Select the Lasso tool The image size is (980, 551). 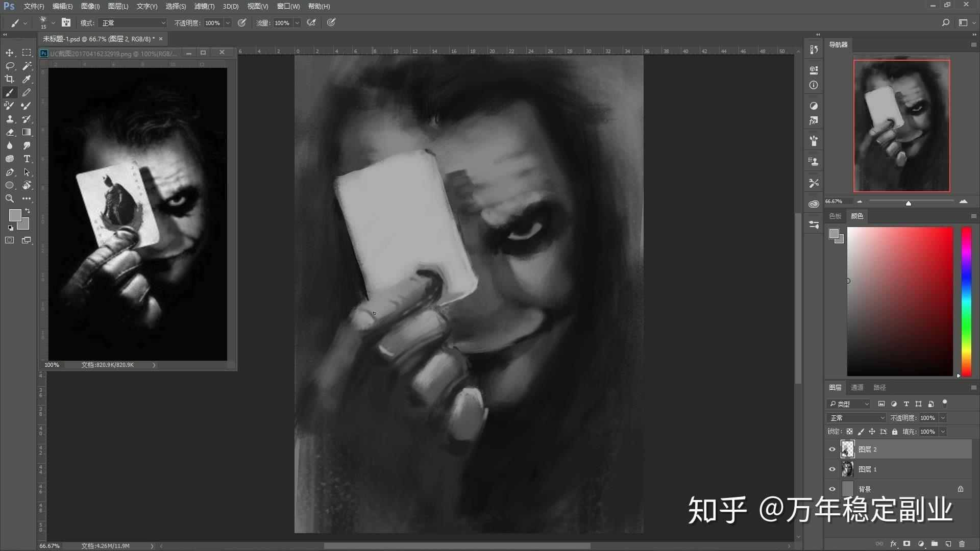10,66
